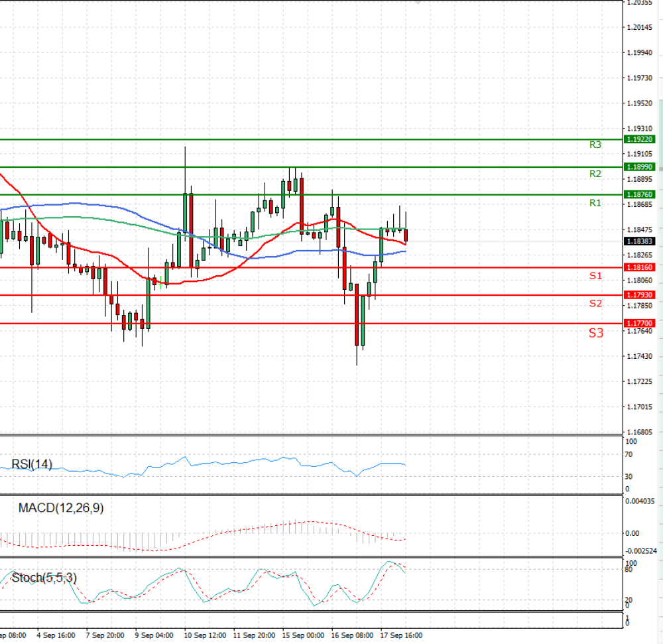This screenshot has width=663, height=644.
Task: Click the 11 Sep 20:00 time label
Action: (254, 635)
